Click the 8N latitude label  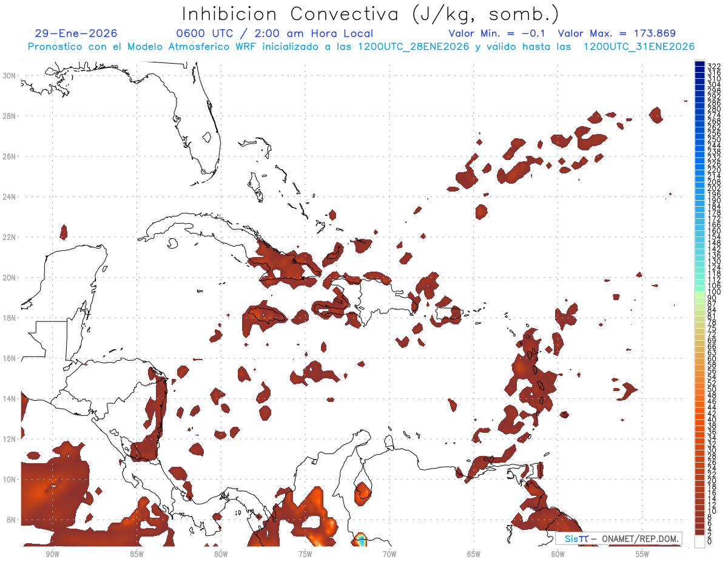[12, 520]
